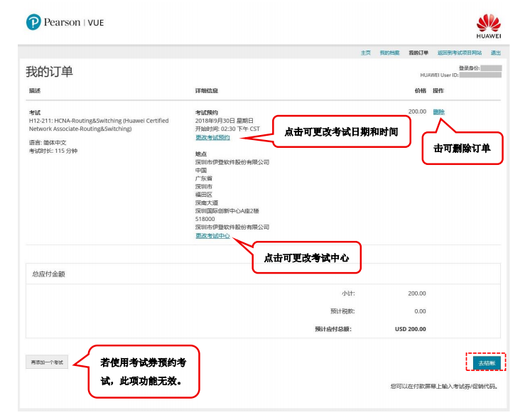Click the 点击可更改考试中心 callout
This screenshot has width=525, height=420.
coord(306,258)
